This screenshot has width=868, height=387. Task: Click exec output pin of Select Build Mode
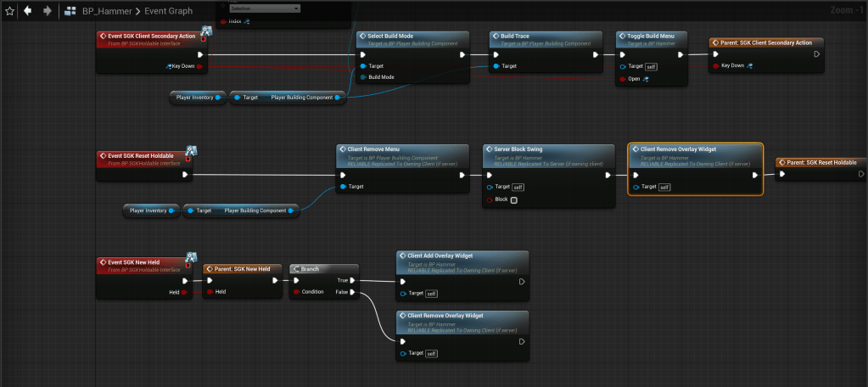click(462, 55)
